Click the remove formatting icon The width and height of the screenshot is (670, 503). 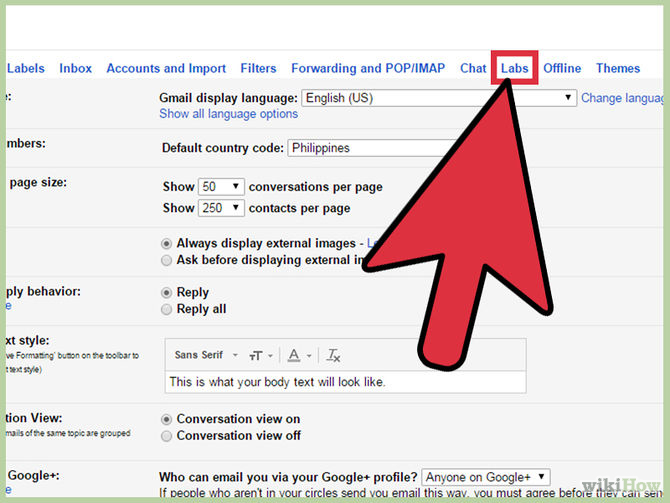(333, 356)
